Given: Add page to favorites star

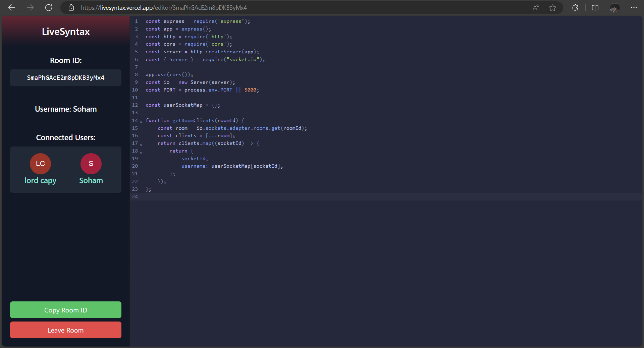Looking at the screenshot, I should (x=553, y=7).
